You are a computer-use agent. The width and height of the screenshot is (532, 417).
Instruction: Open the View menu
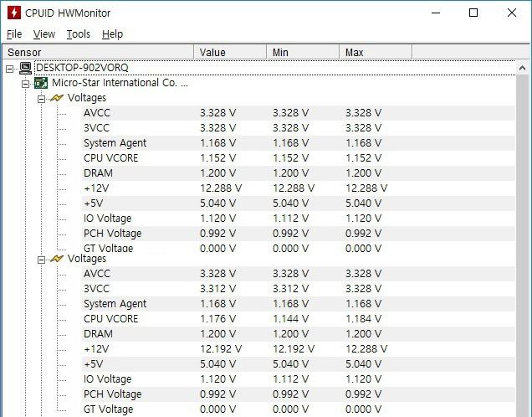coord(44,34)
